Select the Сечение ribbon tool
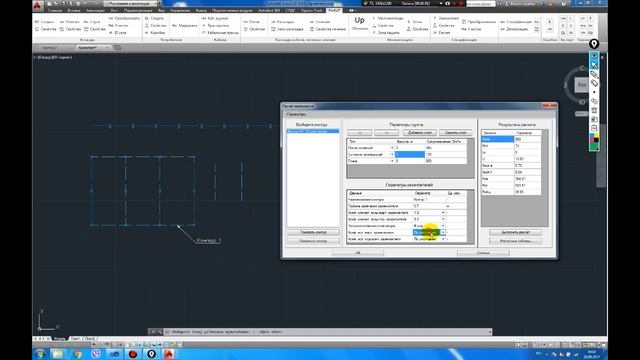Image resolution: width=640 pixels, height=360 pixels. click(320, 22)
